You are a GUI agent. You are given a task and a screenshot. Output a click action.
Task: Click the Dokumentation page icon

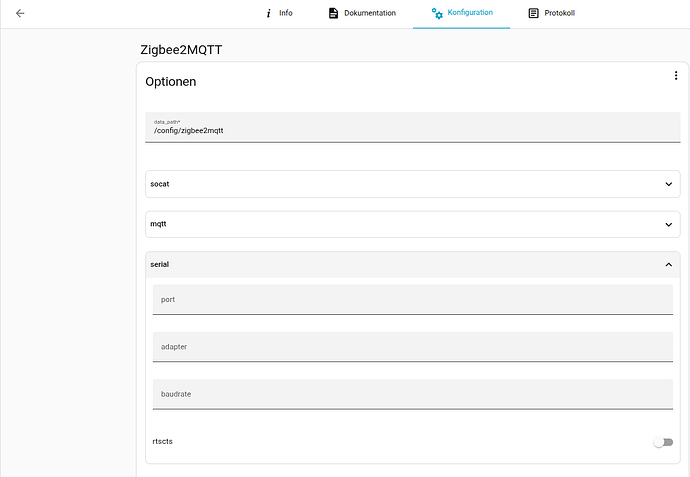333,13
